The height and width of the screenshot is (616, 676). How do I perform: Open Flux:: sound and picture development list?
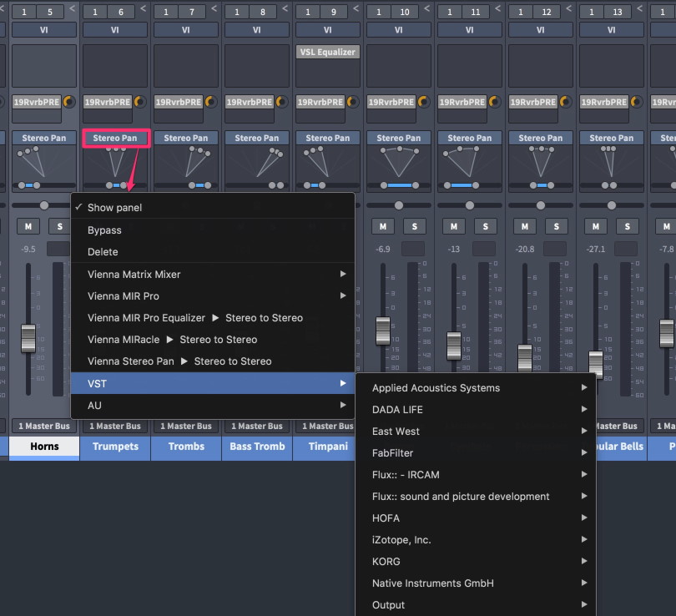pos(476,496)
